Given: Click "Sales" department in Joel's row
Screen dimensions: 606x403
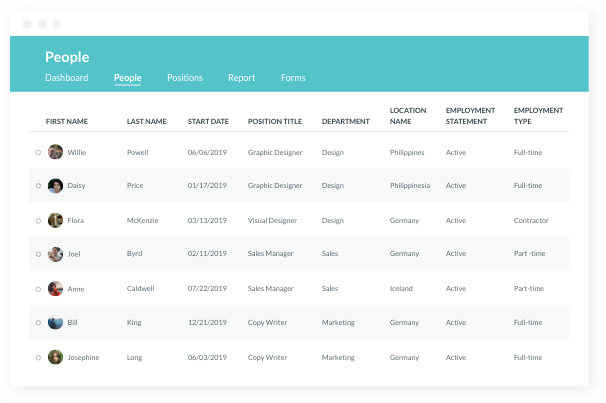Looking at the screenshot, I should pyautogui.click(x=330, y=254).
